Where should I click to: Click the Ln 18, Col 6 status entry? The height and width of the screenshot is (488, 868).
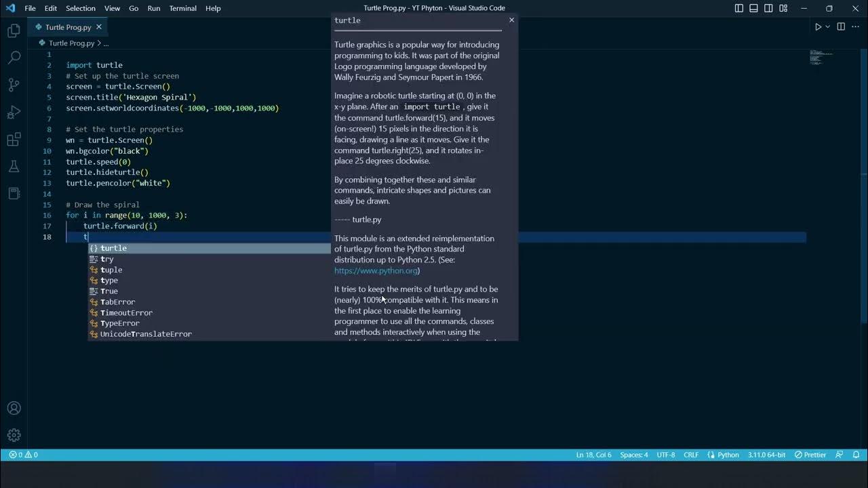(593, 455)
